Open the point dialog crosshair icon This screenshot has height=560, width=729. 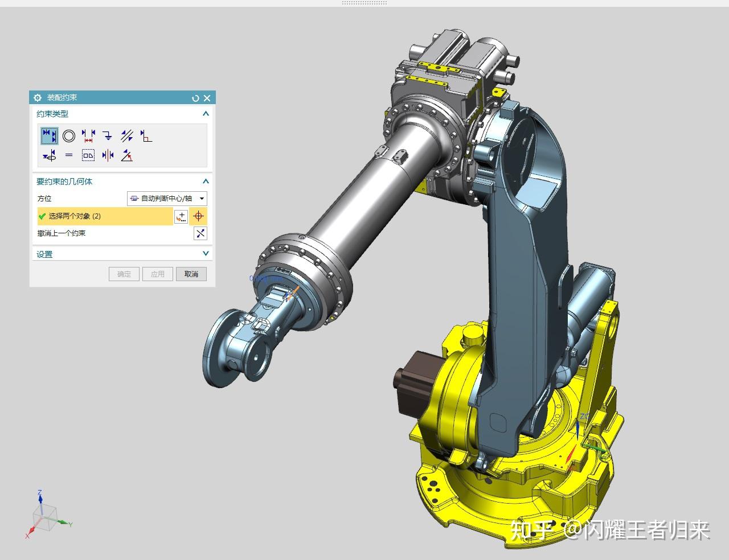coord(198,216)
